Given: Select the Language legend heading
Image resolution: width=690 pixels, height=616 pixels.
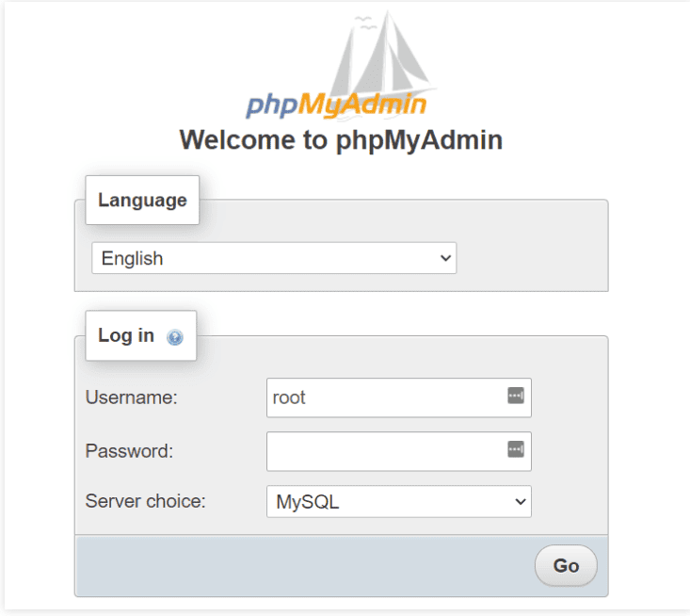Looking at the screenshot, I should (x=142, y=200).
